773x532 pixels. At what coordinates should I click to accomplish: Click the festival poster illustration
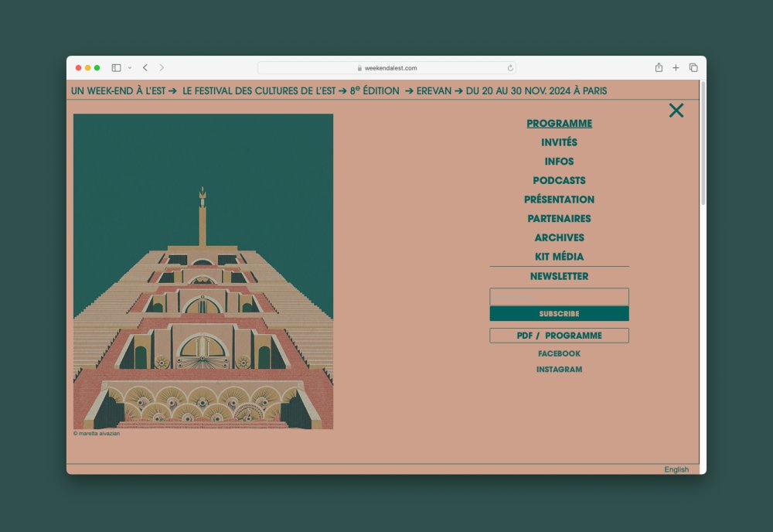point(203,271)
